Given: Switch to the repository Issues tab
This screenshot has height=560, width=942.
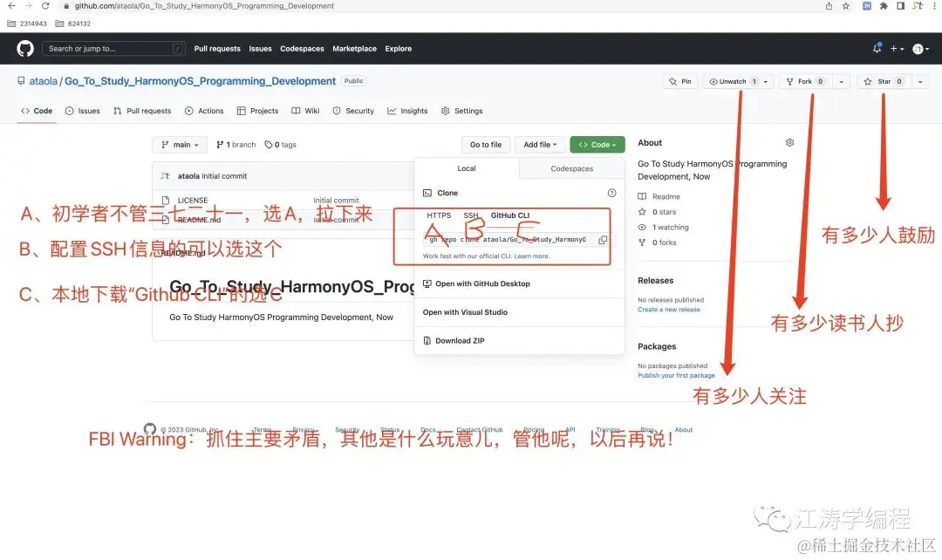Looking at the screenshot, I should pyautogui.click(x=83, y=111).
